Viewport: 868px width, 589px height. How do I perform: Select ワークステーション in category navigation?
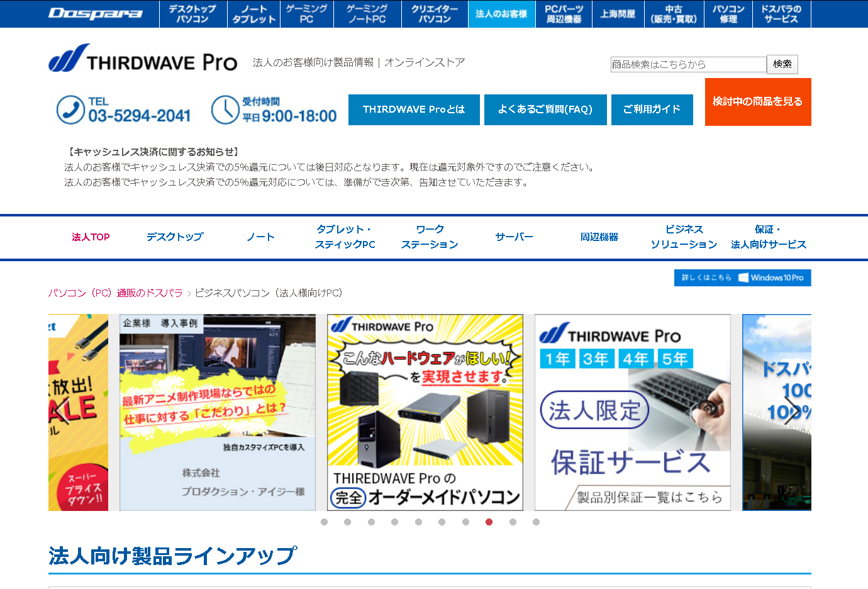pyautogui.click(x=430, y=237)
